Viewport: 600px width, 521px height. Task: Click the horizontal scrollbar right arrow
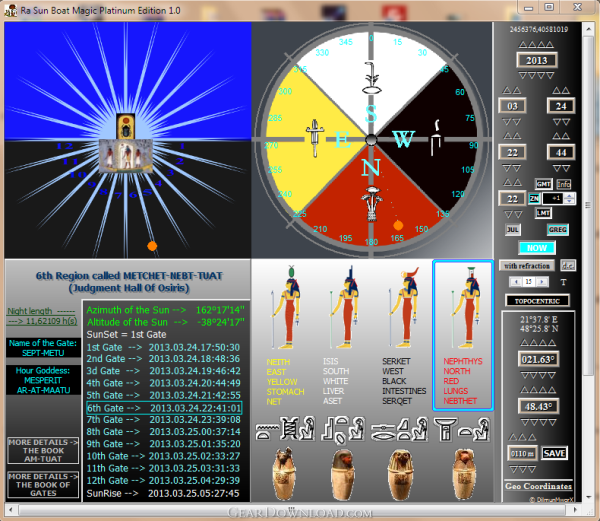coord(575,510)
